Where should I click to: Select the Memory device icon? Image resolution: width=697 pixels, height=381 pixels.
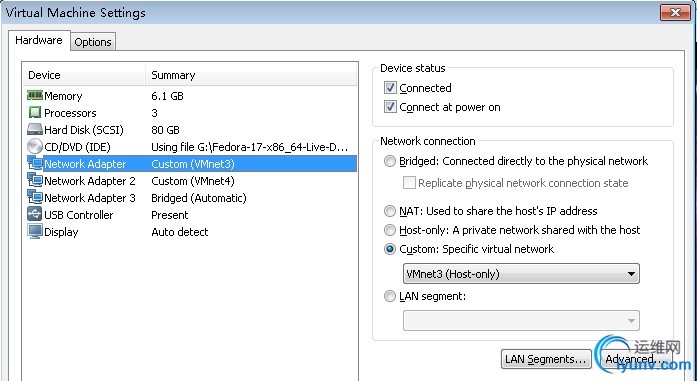tap(35, 96)
